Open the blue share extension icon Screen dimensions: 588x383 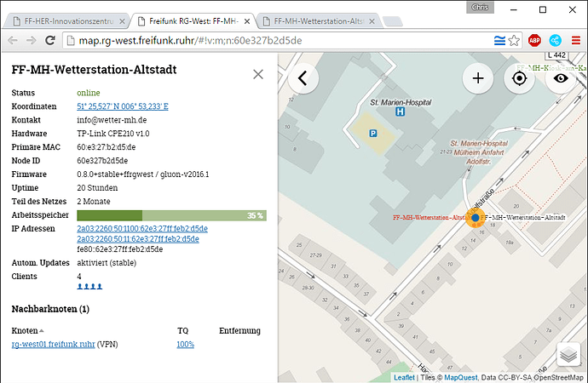[555, 41]
